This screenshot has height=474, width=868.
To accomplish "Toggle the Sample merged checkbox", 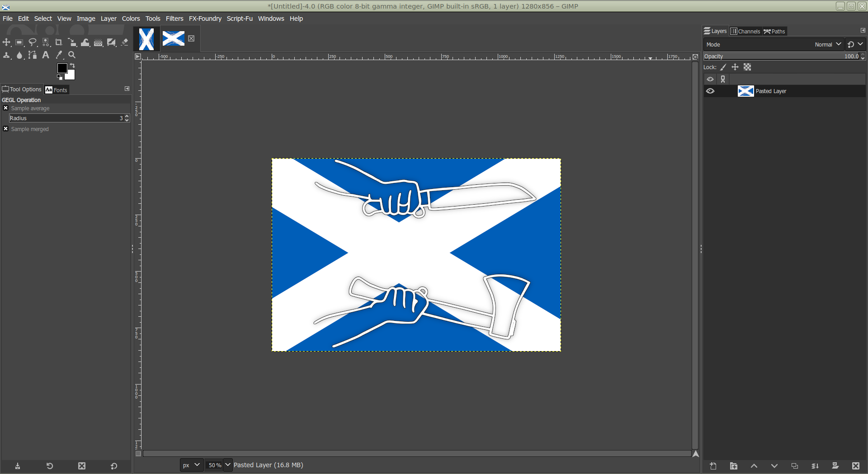I will [x=6, y=129].
